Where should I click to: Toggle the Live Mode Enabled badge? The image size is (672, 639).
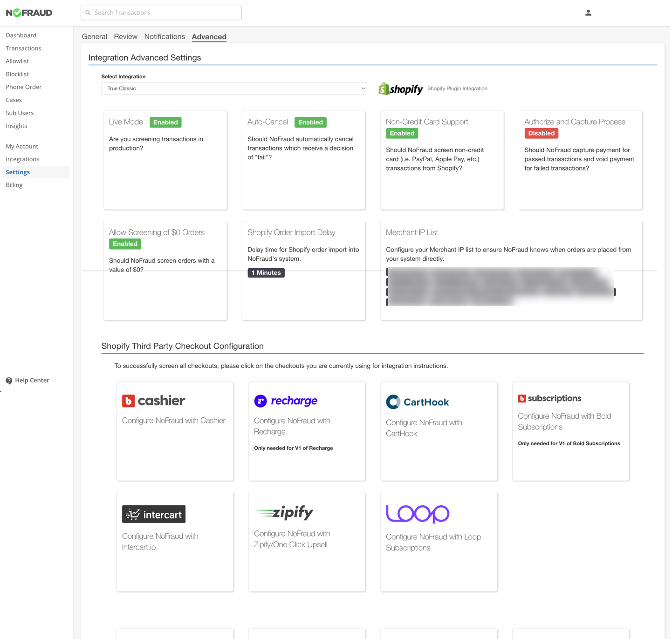pos(165,122)
